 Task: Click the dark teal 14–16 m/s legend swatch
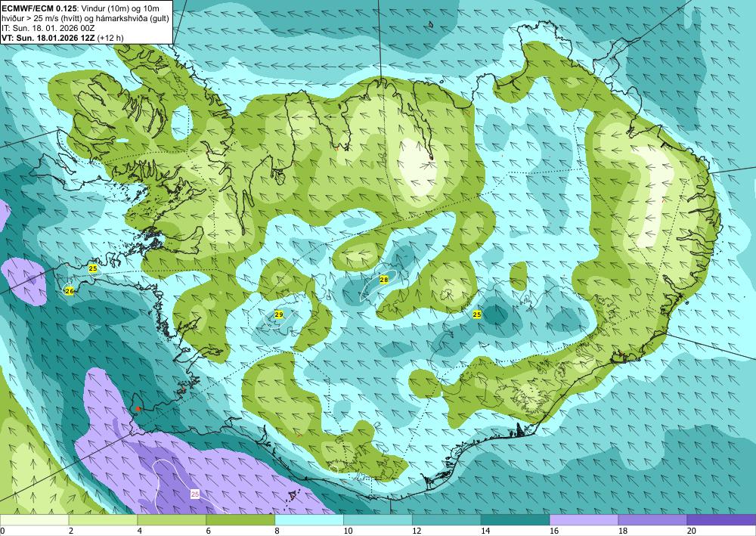[x=515, y=520]
